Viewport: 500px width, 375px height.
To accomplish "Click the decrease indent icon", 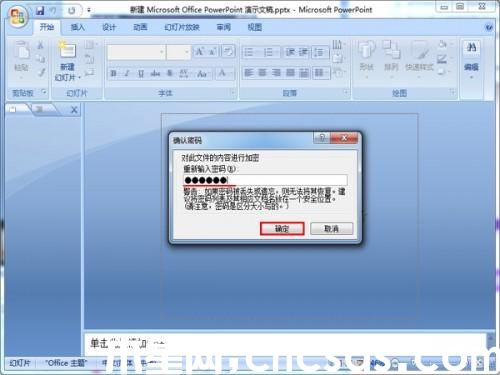I will [x=290, y=52].
